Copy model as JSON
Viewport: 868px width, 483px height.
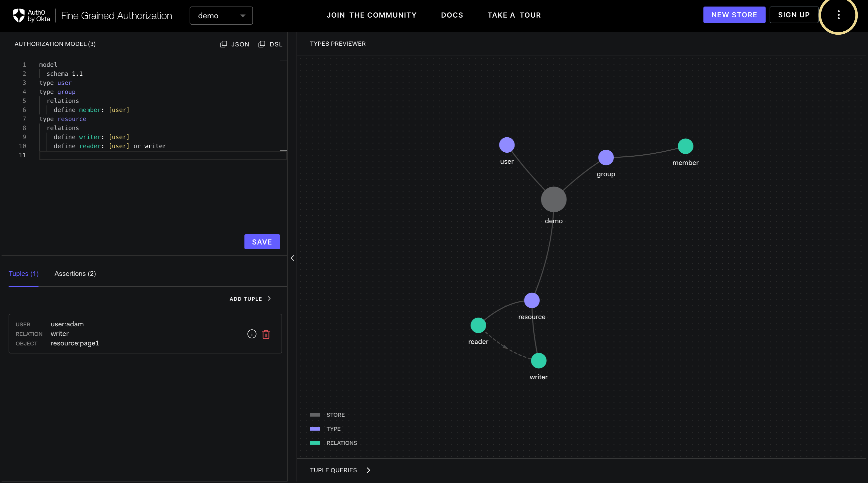pyautogui.click(x=235, y=44)
